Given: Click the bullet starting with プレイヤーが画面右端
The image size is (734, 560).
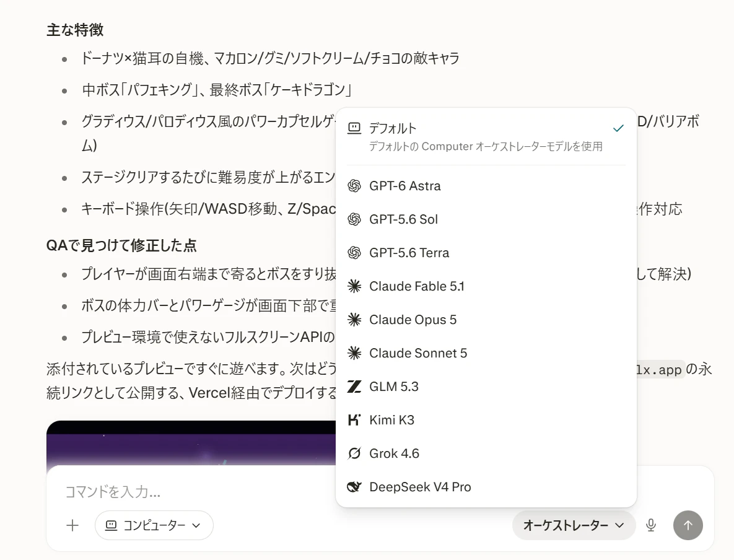Looking at the screenshot, I should pos(209,274).
